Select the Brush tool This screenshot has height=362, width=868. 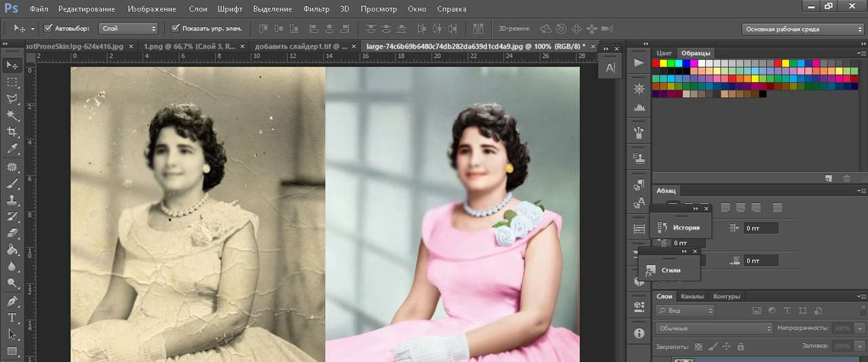[x=12, y=183]
